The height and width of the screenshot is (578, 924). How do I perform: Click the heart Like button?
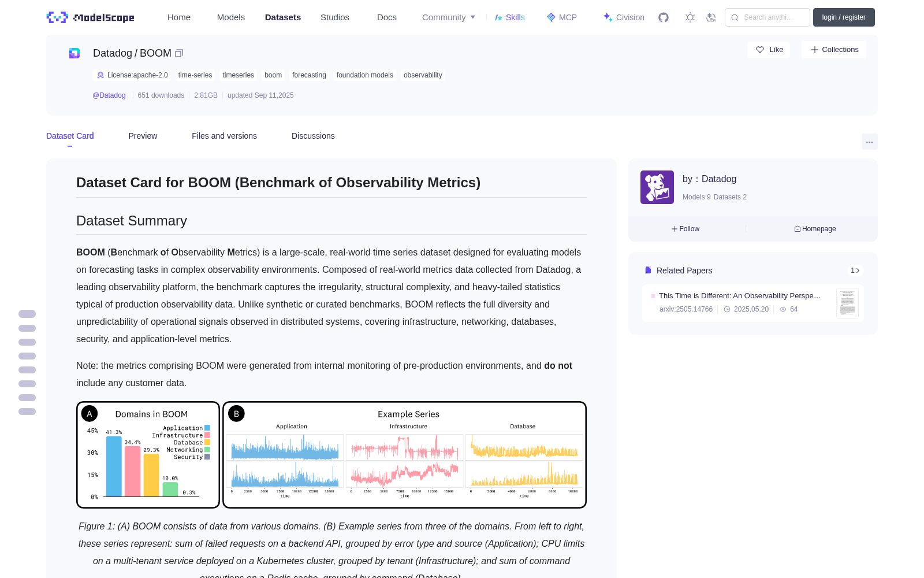[769, 50]
